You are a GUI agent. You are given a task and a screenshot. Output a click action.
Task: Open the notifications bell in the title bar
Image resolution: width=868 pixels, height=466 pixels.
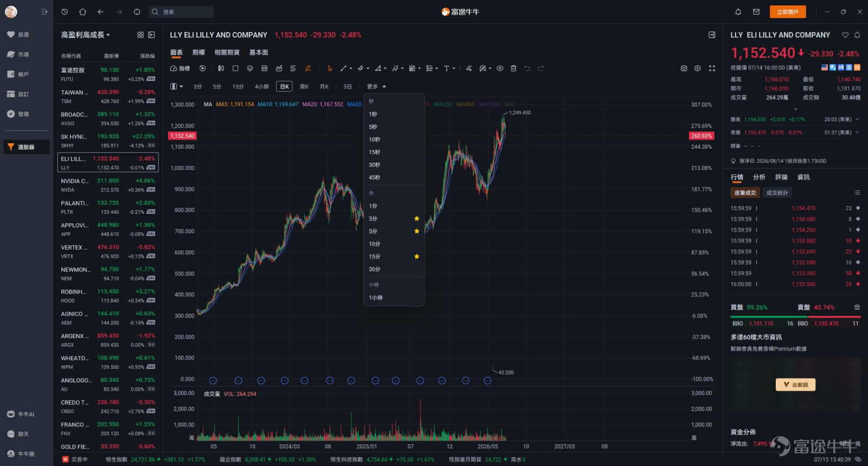pyautogui.click(x=738, y=11)
